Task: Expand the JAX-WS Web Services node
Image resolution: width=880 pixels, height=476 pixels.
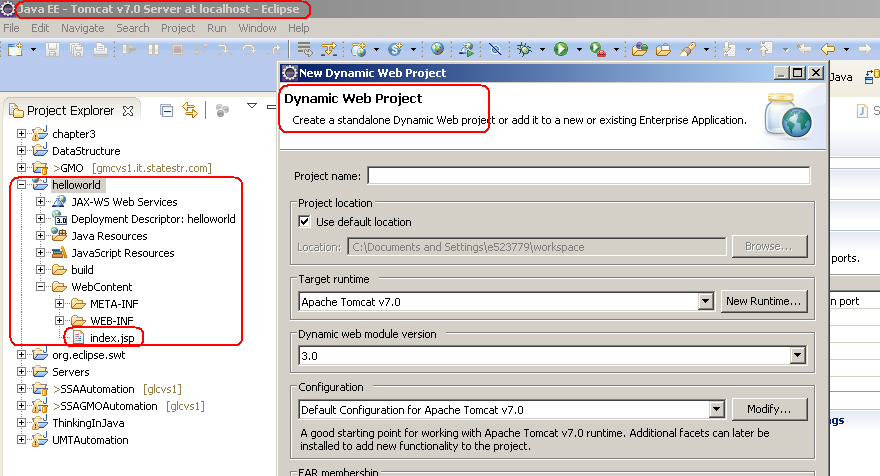Action: coord(40,202)
